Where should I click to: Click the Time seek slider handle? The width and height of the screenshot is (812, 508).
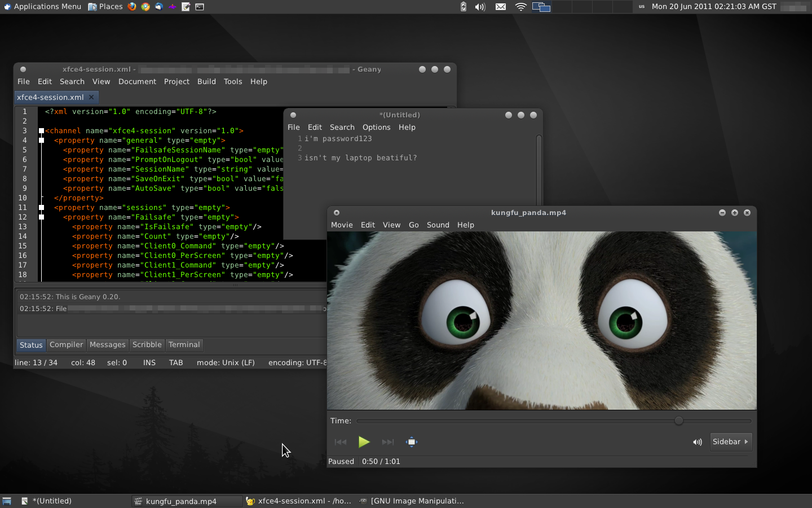(679, 421)
